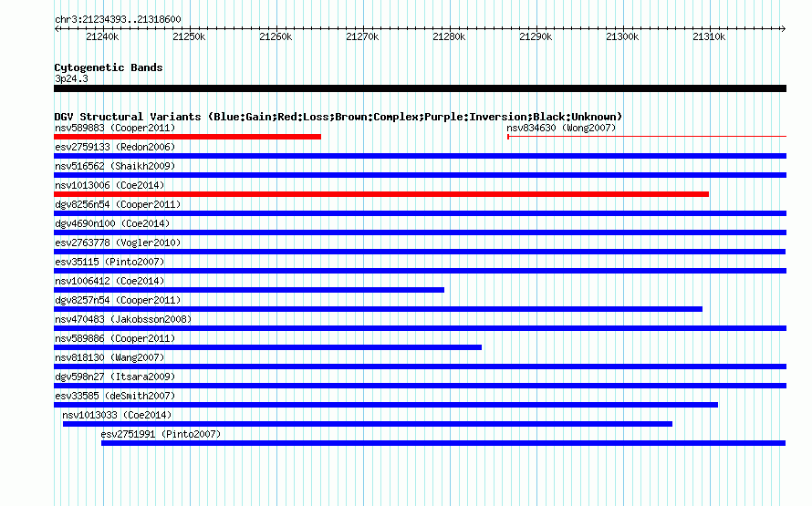The width and height of the screenshot is (812, 506).
Task: Select the blue bar under esv2759133
Action: click(420, 156)
